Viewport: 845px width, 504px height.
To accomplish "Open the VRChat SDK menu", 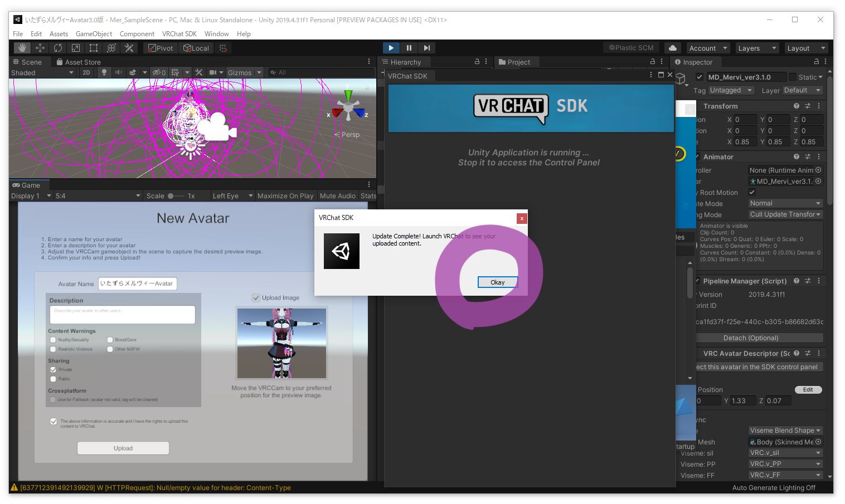I will point(179,33).
